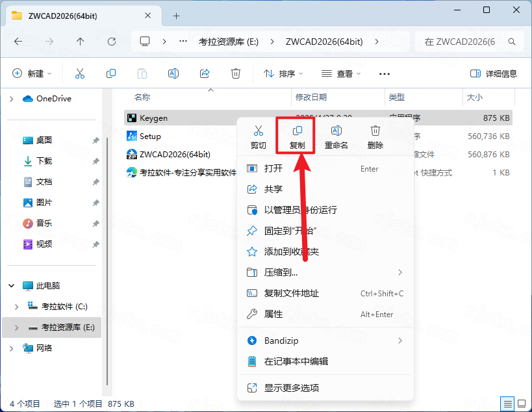This screenshot has width=532, height=412.
Task: Click the Delete trash icon in context menu
Action: (x=375, y=132)
